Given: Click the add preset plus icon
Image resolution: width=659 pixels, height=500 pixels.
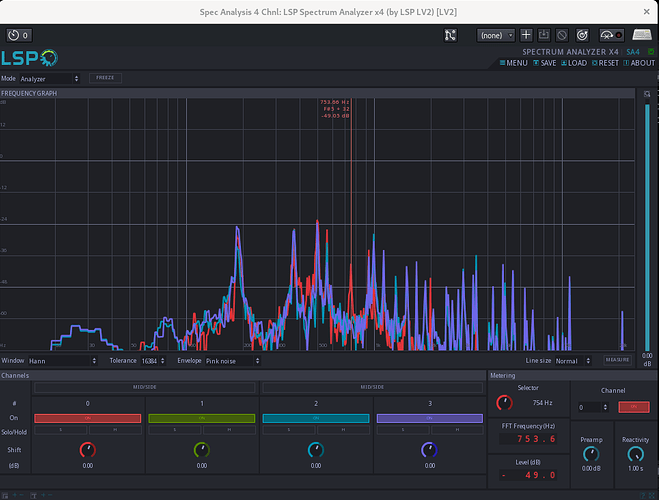Looking at the screenshot, I should click(x=527, y=35).
